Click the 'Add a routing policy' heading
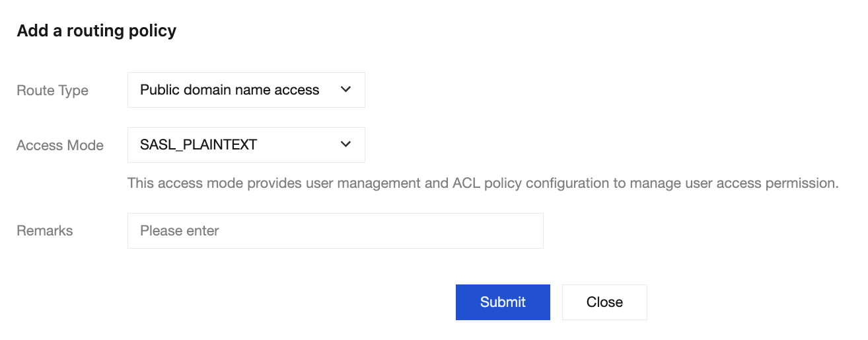868x340 pixels. coord(96,30)
